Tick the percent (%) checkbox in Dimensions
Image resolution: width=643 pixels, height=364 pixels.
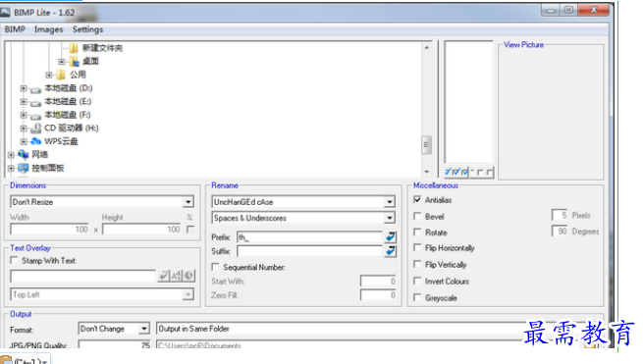click(189, 230)
